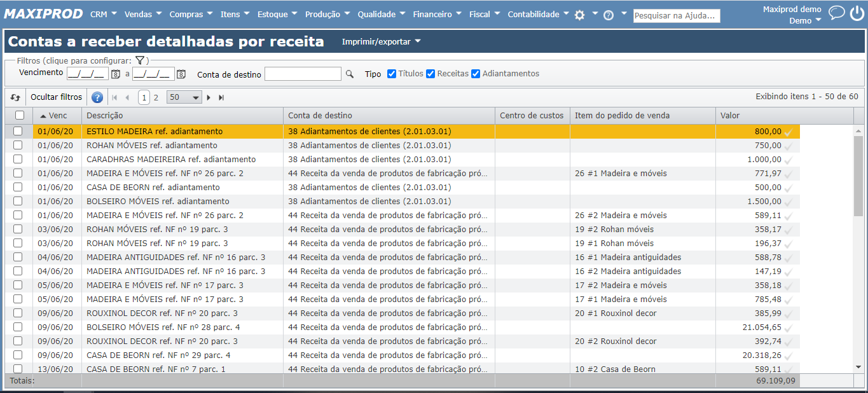The height and width of the screenshot is (393, 868).
Task: Select page 1 in the pager
Action: click(x=144, y=97)
